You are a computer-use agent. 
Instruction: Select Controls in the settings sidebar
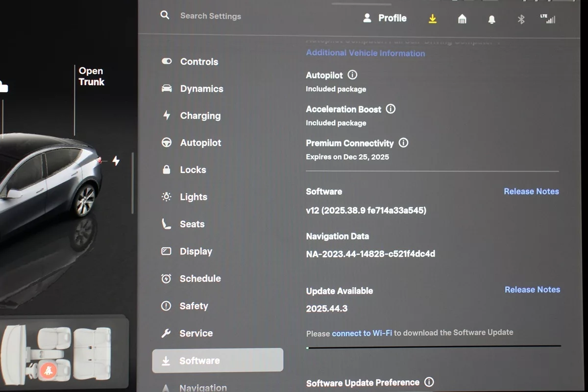click(x=199, y=62)
